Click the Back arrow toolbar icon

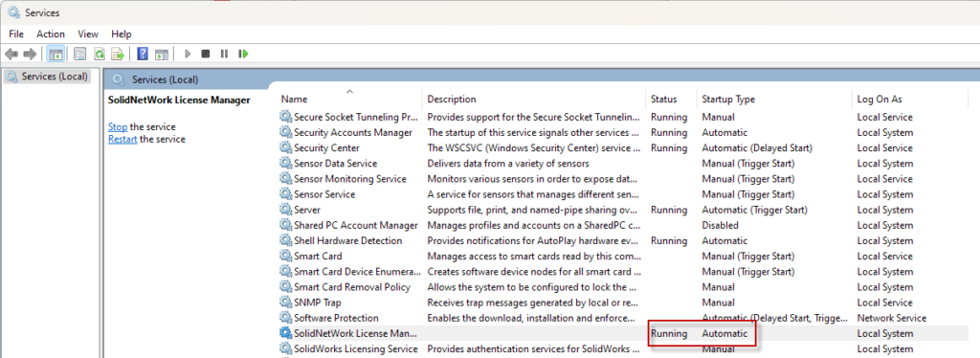click(x=11, y=55)
